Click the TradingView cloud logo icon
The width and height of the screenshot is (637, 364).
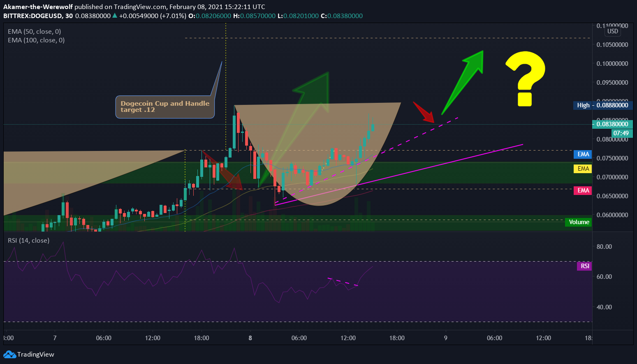pos(9,354)
